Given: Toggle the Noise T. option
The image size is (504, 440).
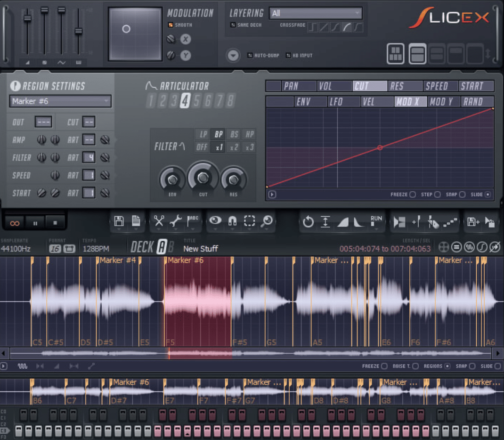Looking at the screenshot, I should (415, 366).
